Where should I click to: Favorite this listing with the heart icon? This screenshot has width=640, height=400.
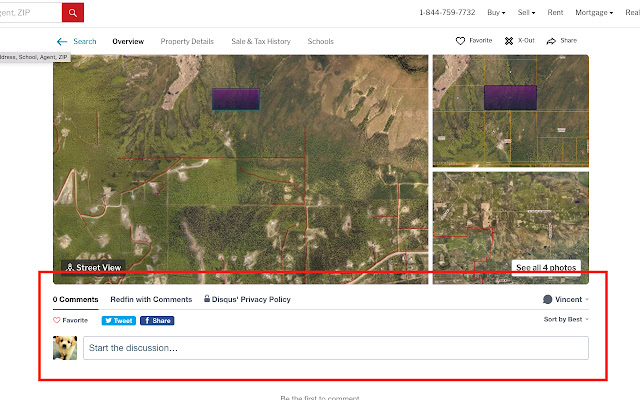point(460,41)
